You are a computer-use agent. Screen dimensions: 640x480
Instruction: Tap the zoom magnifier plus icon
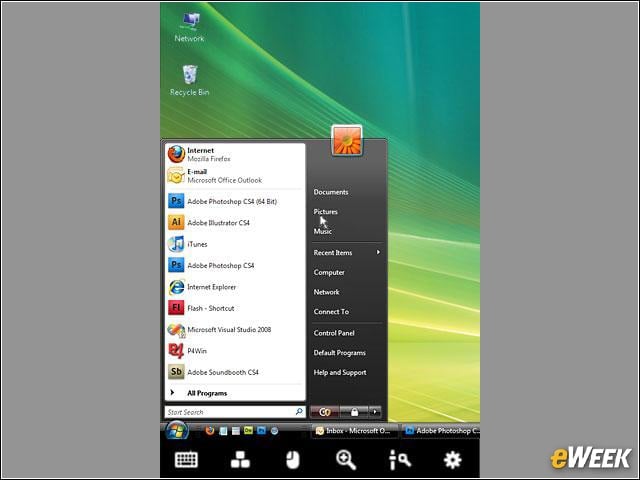(x=346, y=460)
